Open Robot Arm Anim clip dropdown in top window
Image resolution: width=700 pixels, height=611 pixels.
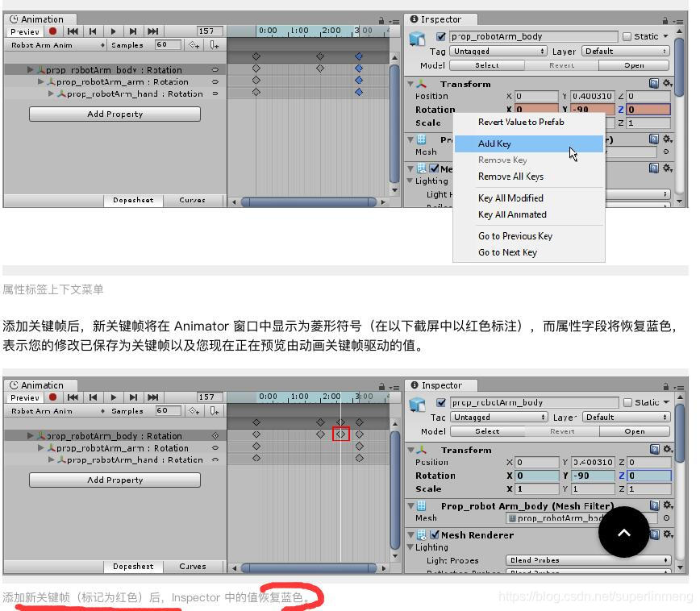tap(56, 45)
